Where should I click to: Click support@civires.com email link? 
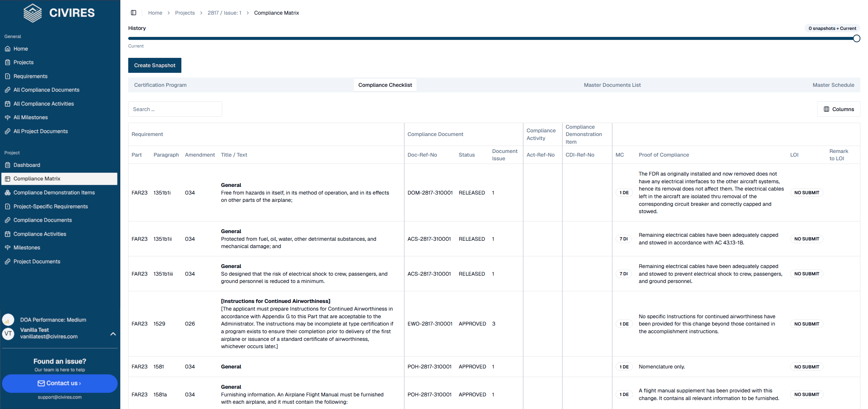(x=60, y=397)
